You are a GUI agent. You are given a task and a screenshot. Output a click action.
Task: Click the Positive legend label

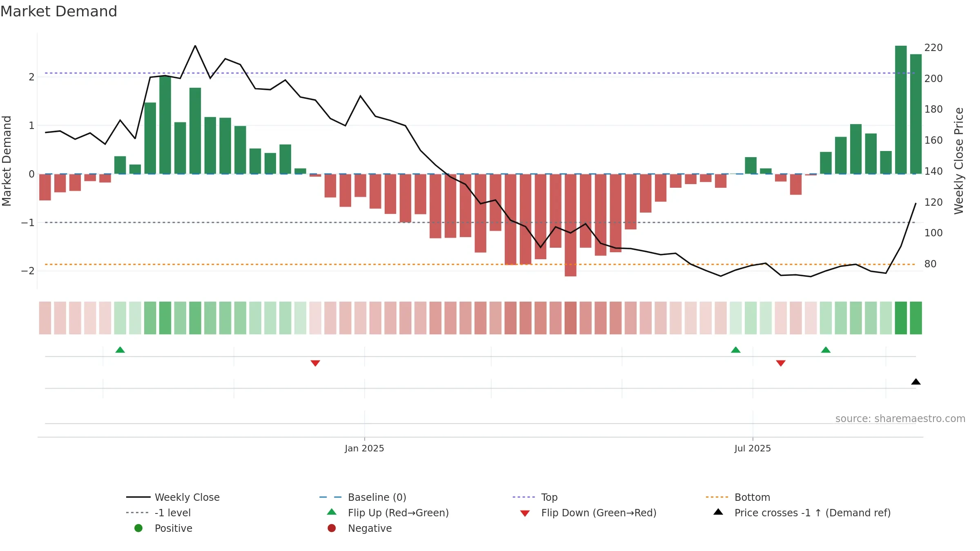[173, 528]
